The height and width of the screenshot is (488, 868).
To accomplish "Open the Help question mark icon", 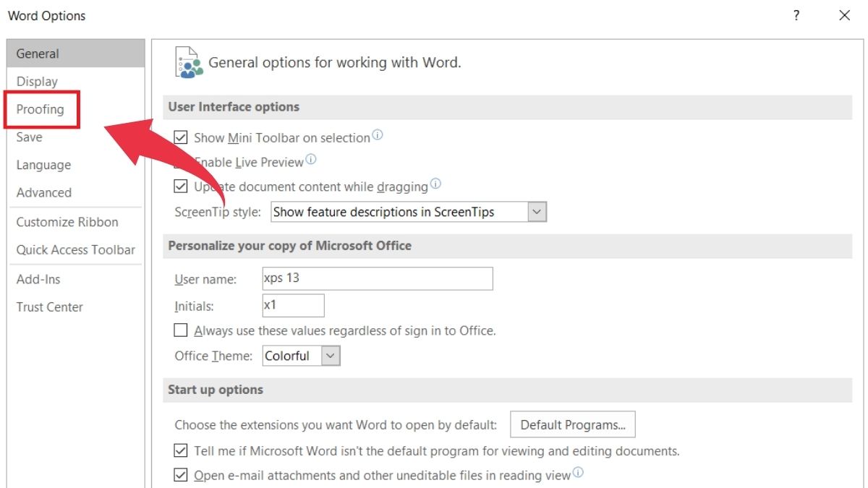I will [796, 15].
